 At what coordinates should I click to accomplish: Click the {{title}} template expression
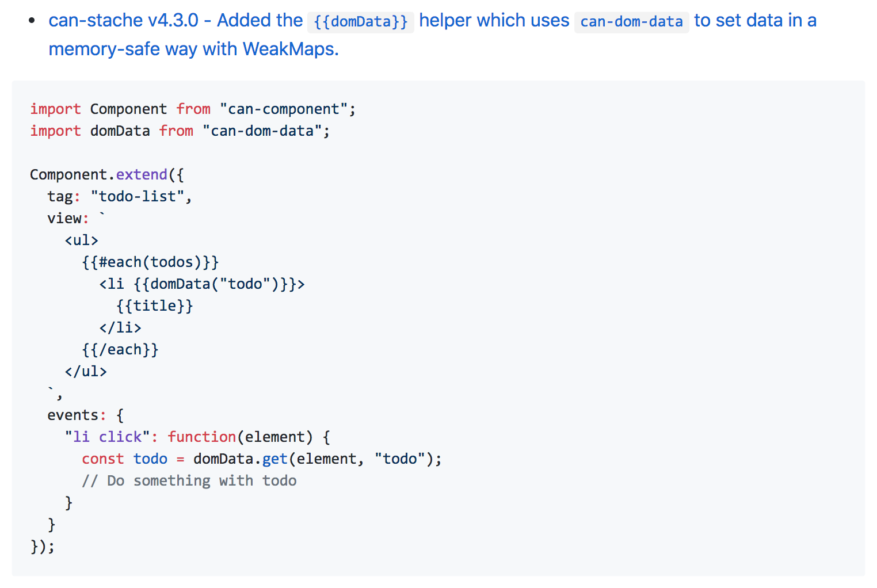click(155, 306)
